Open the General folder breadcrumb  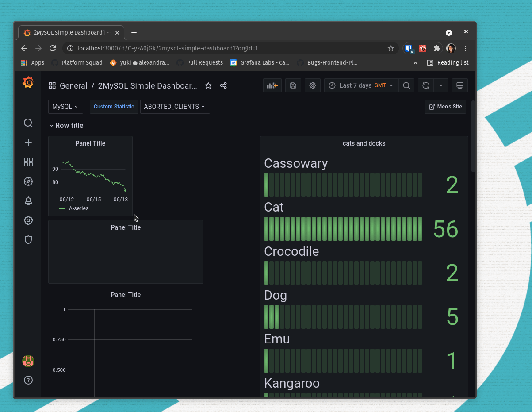73,85
